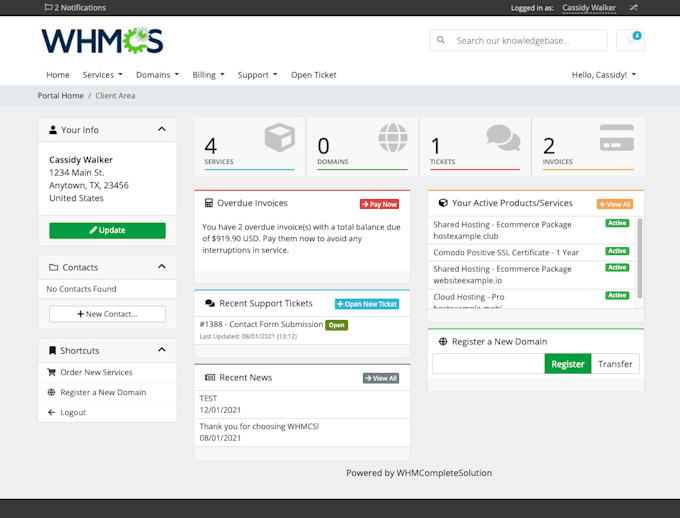Viewport: 680px width, 518px height.
Task: Focus the knowledgebase search field
Action: [519, 40]
